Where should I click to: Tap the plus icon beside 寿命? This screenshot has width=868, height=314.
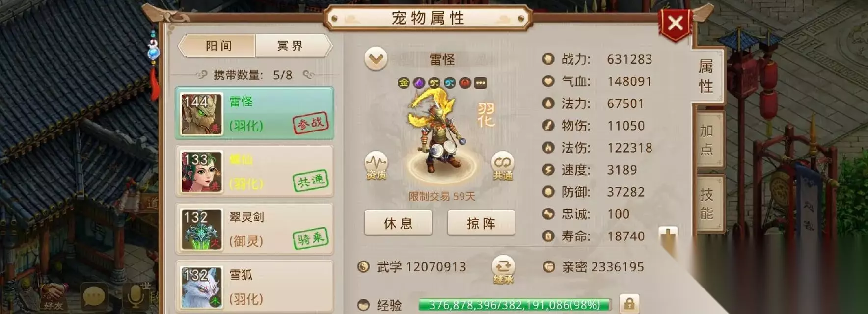[668, 237]
